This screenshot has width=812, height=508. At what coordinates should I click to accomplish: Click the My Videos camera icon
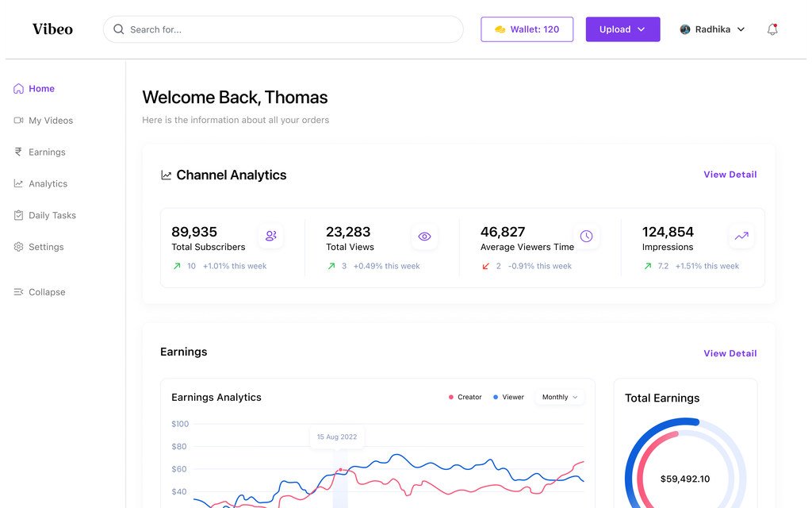[x=19, y=121]
